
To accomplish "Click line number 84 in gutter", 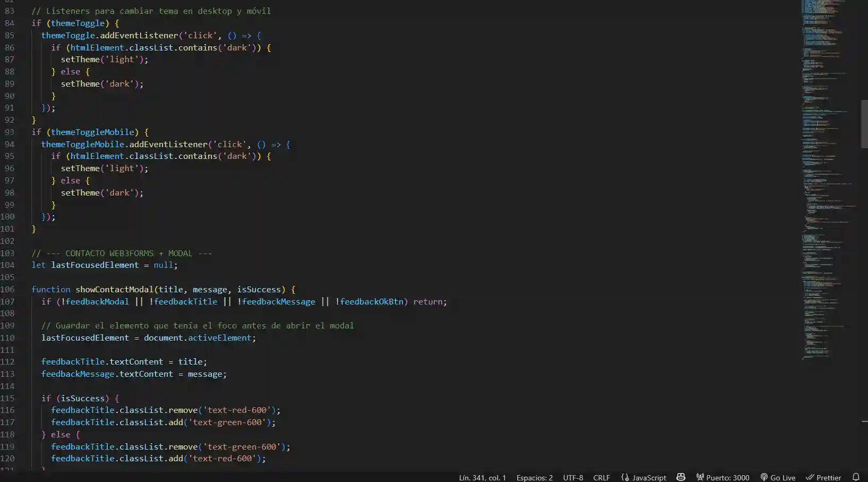I will click(x=10, y=23).
